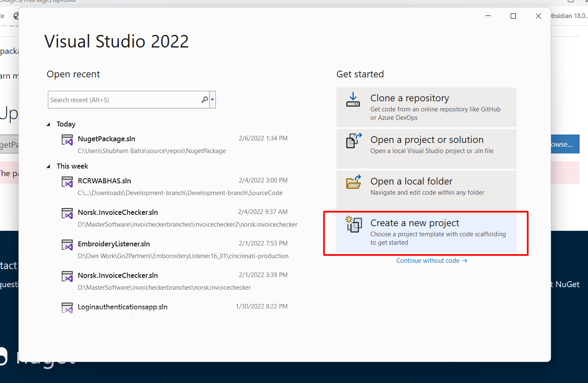Click the NugetPackage repos path text
588x383 pixels.
pos(152,151)
